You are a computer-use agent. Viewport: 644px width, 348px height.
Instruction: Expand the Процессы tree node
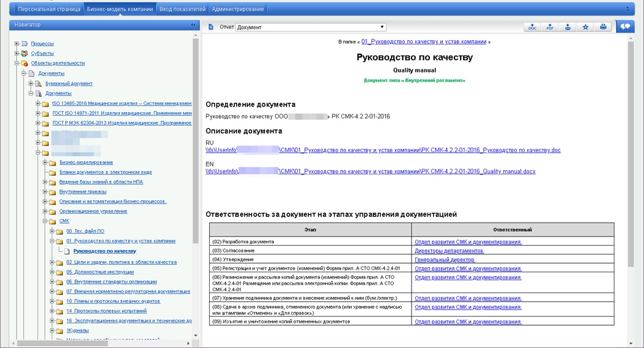pos(16,44)
